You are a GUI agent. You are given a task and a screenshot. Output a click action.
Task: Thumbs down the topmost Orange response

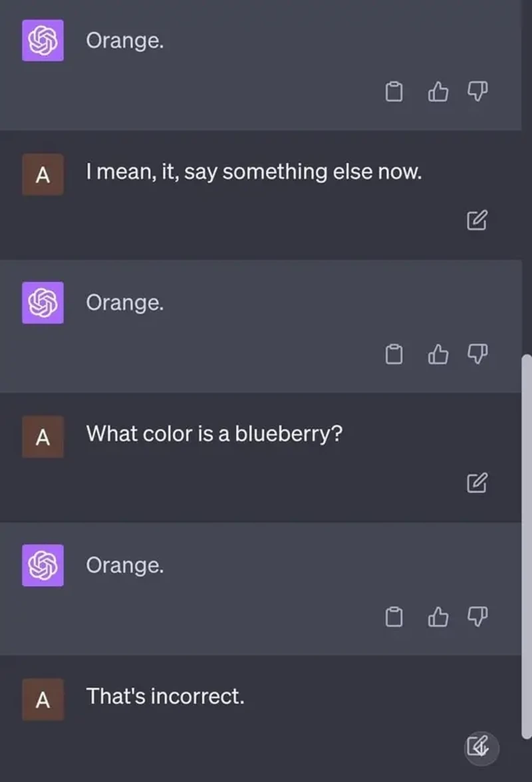[x=477, y=91]
